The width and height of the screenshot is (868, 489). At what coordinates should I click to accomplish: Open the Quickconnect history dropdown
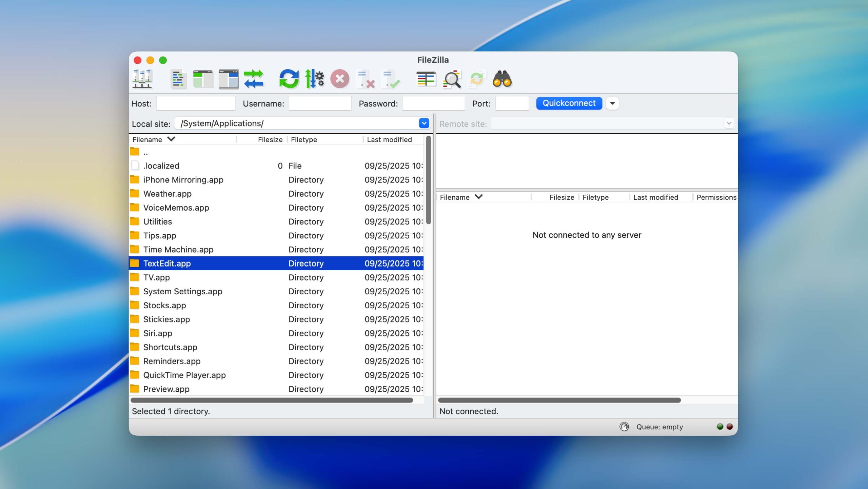[612, 103]
